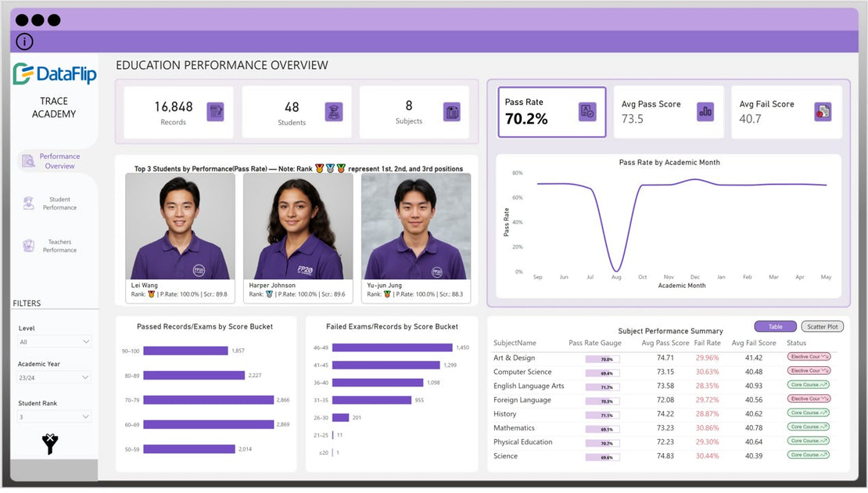Select the Avg Pass Score card
The image size is (868, 493).
click(669, 112)
